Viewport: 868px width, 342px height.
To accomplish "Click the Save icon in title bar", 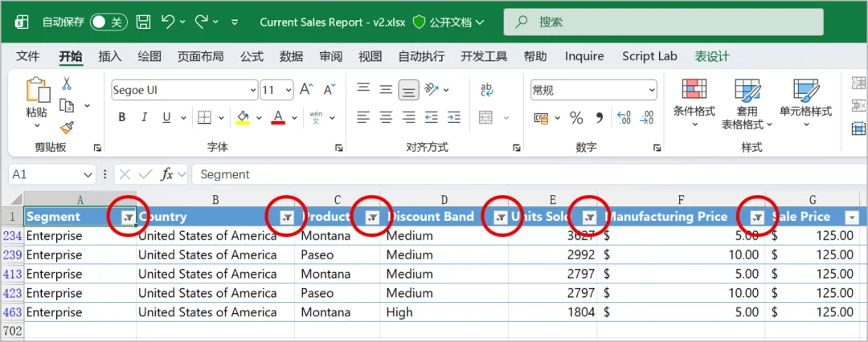I will pos(144,22).
